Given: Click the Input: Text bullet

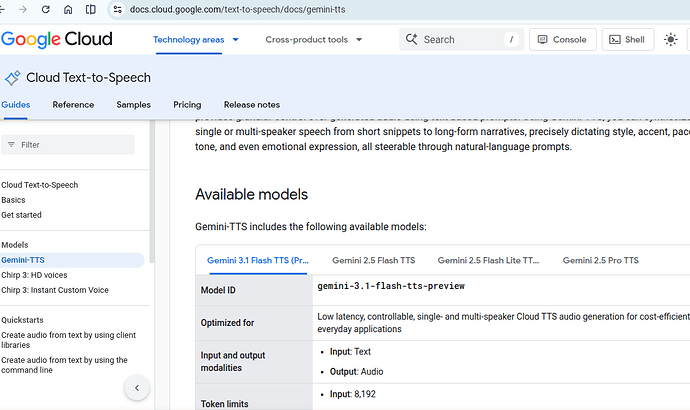Looking at the screenshot, I should [350, 352].
